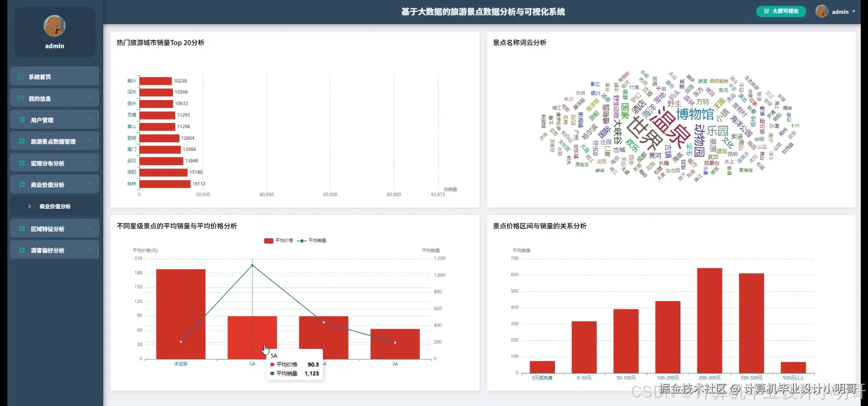
Task: Click the 200-300元 price range bar
Action: click(709, 321)
